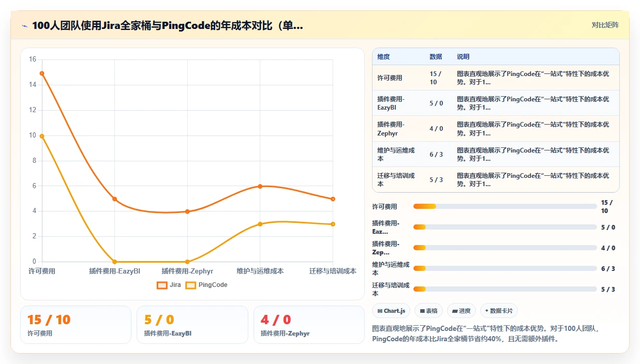Screen dimensions: 640x364
Task: Open the 15 / 10 许可费用 data card
Action: (x=76, y=325)
